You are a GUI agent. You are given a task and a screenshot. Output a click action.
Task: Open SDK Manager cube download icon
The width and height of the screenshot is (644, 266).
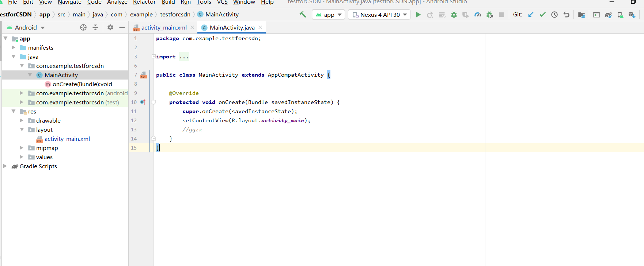click(x=632, y=15)
